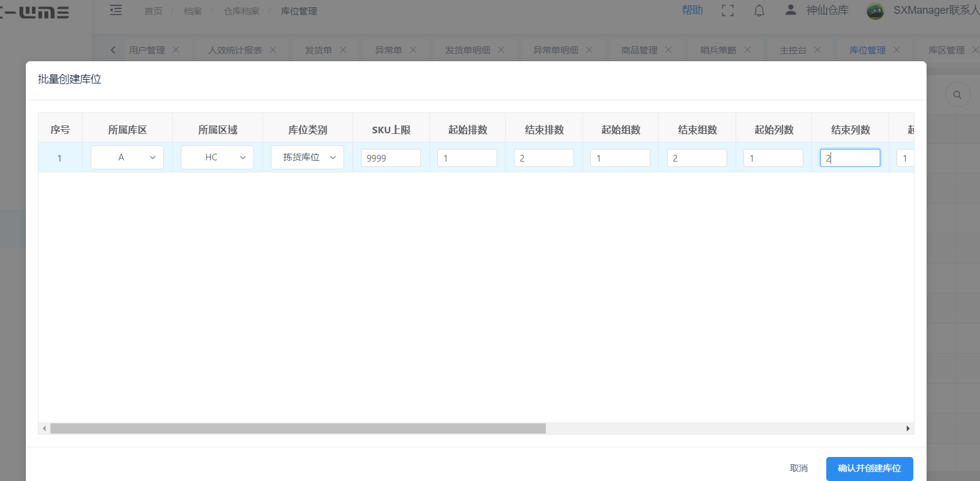Open the 帮助 link
The height and width of the screenshot is (481, 980).
pos(692,10)
